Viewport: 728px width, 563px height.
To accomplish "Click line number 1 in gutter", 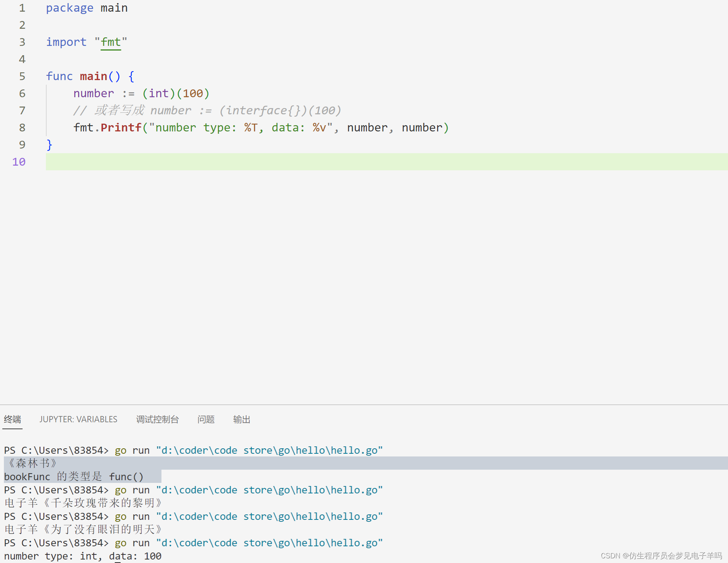I will 22,8.
